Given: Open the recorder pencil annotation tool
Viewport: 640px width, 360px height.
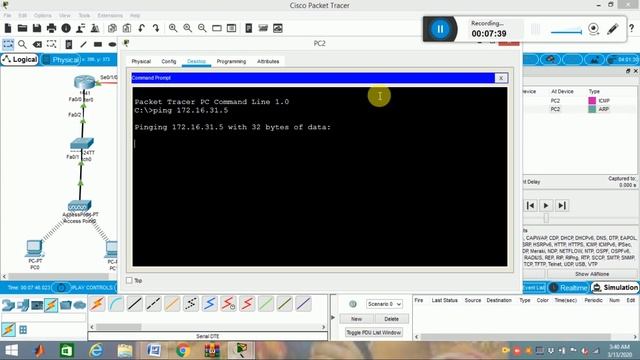Looking at the screenshot, I should [x=612, y=29].
